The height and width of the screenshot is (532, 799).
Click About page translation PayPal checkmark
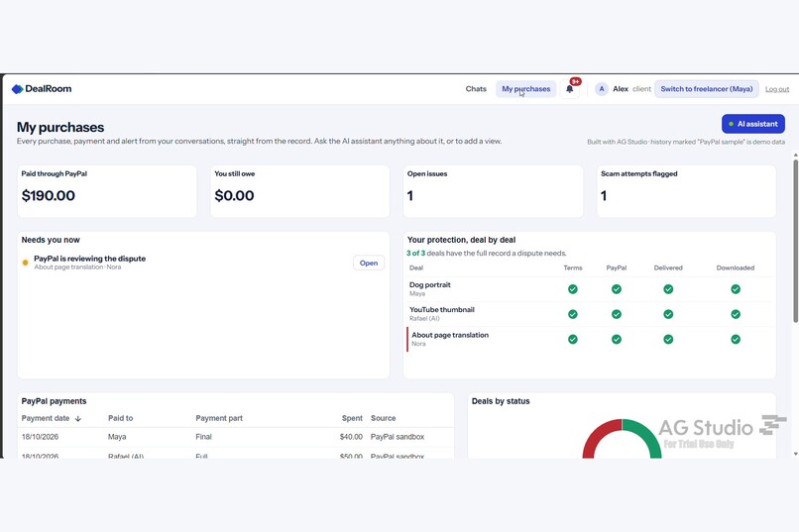pyautogui.click(x=617, y=339)
